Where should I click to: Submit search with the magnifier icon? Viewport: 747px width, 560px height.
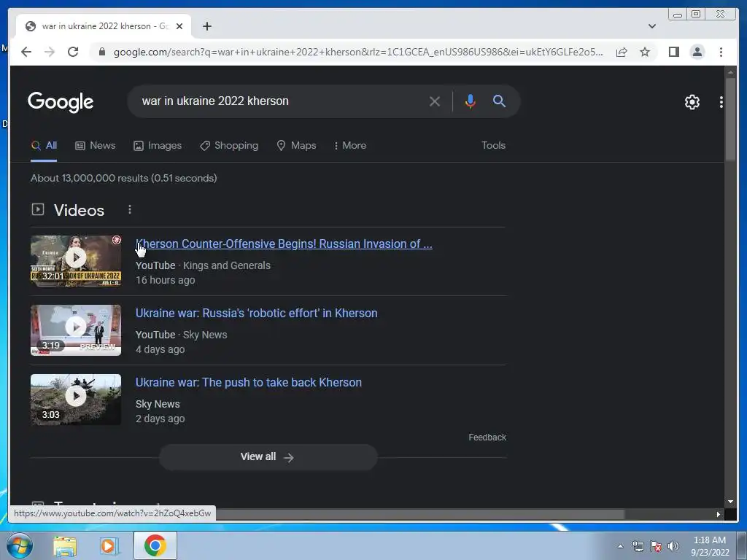[x=499, y=101]
